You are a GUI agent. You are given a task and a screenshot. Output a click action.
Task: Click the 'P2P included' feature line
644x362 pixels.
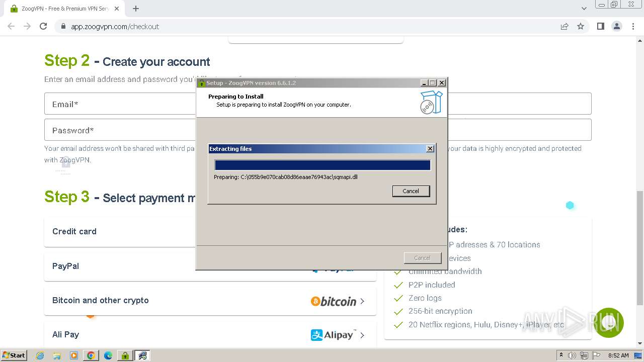click(432, 285)
